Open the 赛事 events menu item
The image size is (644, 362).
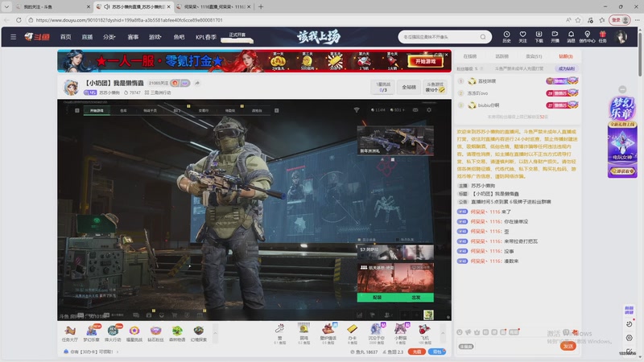pyautogui.click(x=133, y=37)
